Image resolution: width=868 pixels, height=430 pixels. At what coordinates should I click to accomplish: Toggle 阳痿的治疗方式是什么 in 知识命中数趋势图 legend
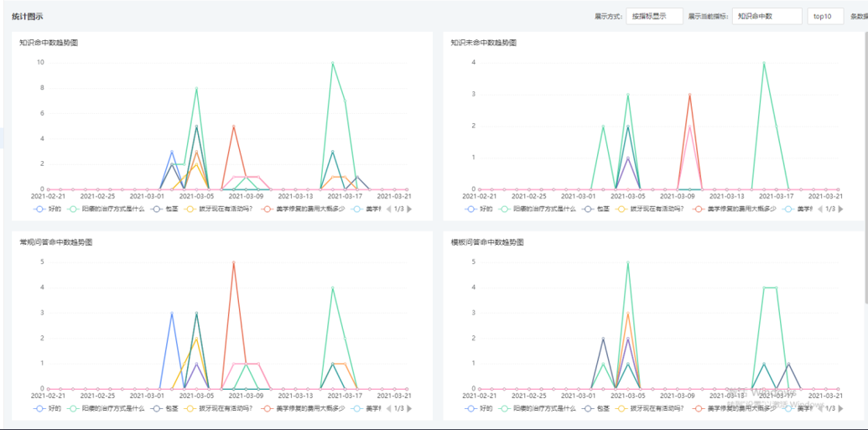point(105,210)
